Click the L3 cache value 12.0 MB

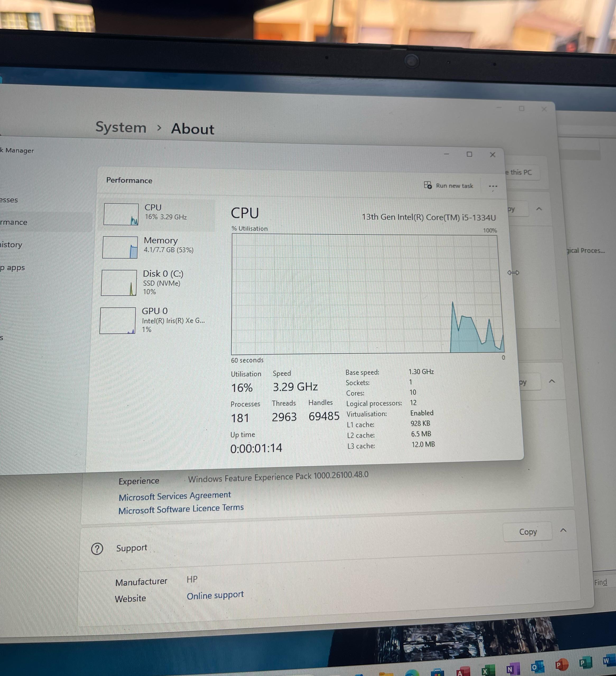pos(423,444)
